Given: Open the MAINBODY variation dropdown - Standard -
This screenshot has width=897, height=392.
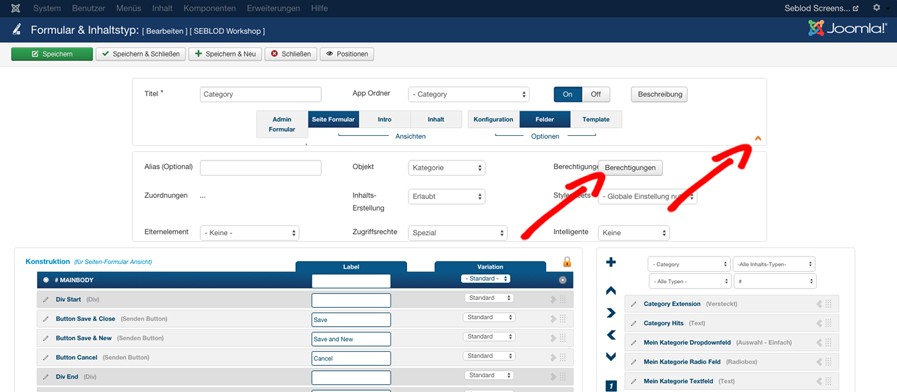Looking at the screenshot, I should click(x=486, y=279).
